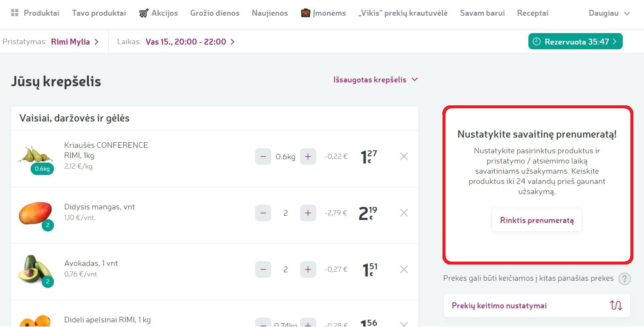Image resolution: width=644 pixels, height=327 pixels.
Task: Click the briefcase icon for Įmonėms
Action: pos(305,13)
